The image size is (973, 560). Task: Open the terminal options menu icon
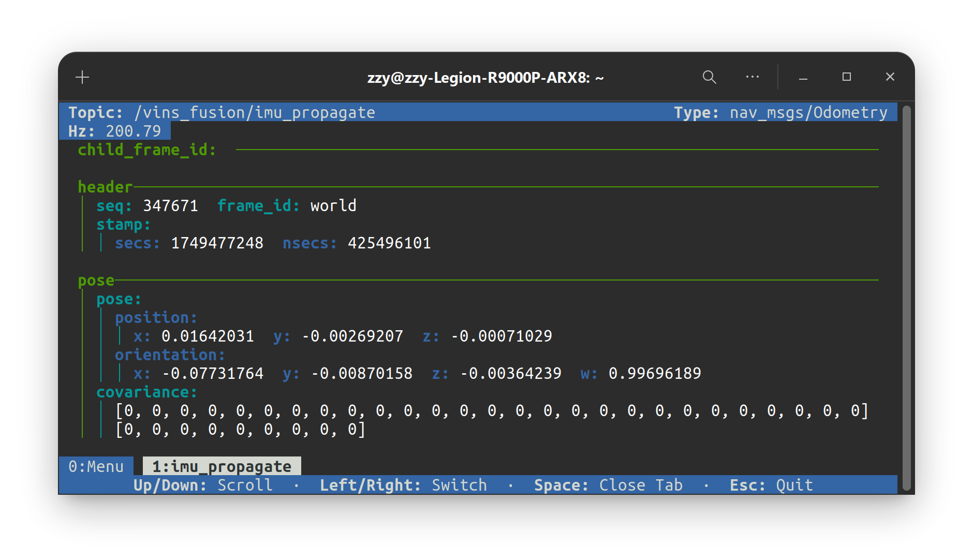point(752,77)
